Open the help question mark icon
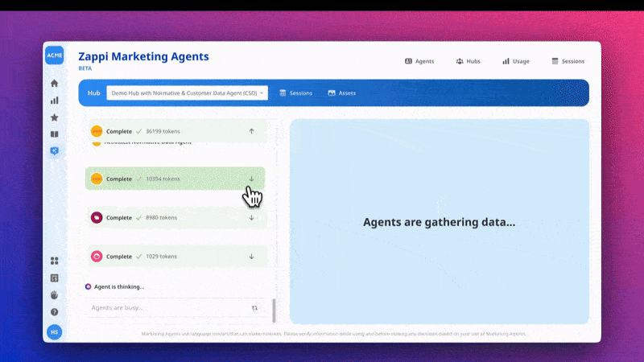The image size is (644, 362). coord(54,312)
